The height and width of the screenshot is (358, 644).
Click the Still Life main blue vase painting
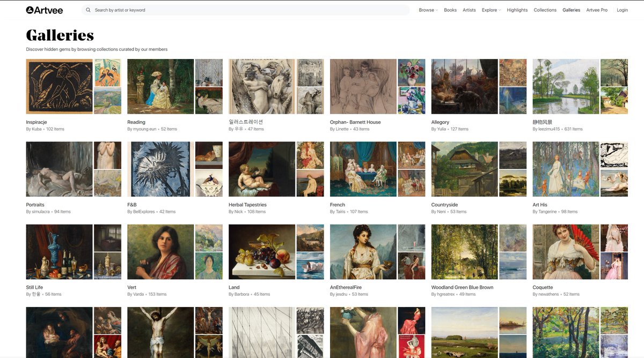(x=59, y=252)
